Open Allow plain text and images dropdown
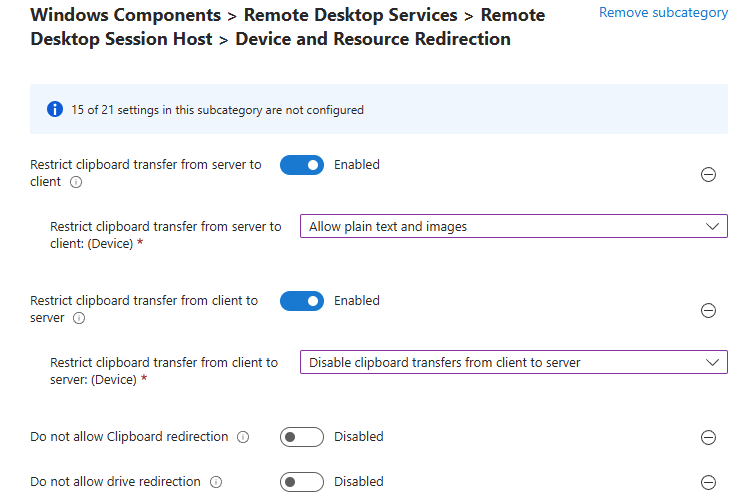Screen dimensions: 745x496 point(500,227)
